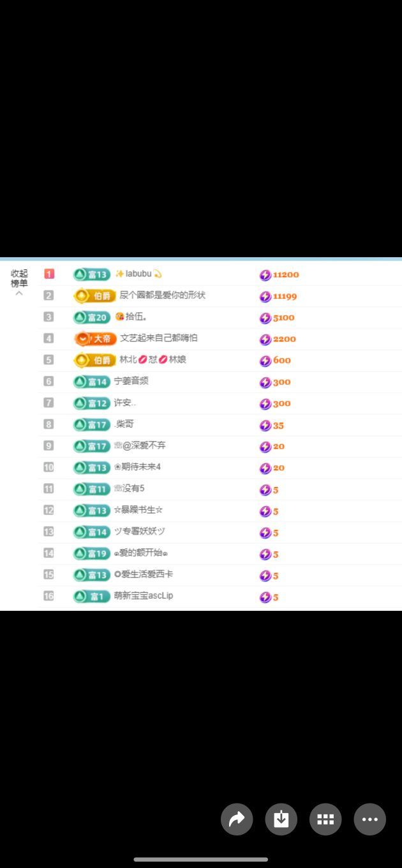Click the 富12 level badge
Image resolution: width=402 pixels, height=868 pixels.
coord(92,403)
